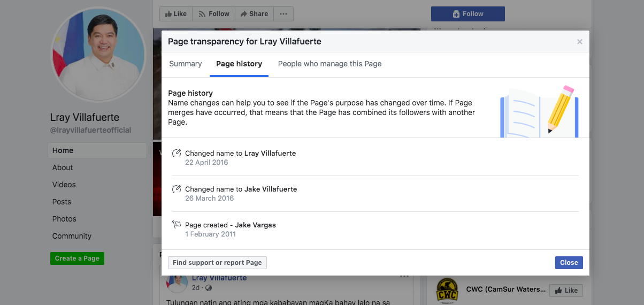Click Find support or report Page
The image size is (644, 305).
[x=217, y=263]
